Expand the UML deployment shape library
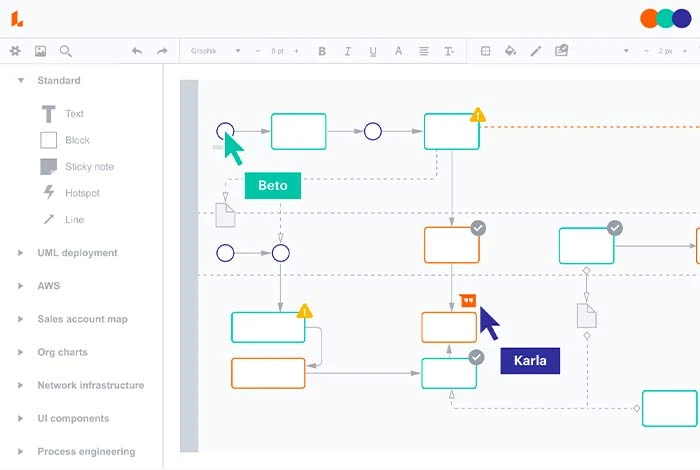The width and height of the screenshot is (700, 470). pyautogui.click(x=77, y=253)
